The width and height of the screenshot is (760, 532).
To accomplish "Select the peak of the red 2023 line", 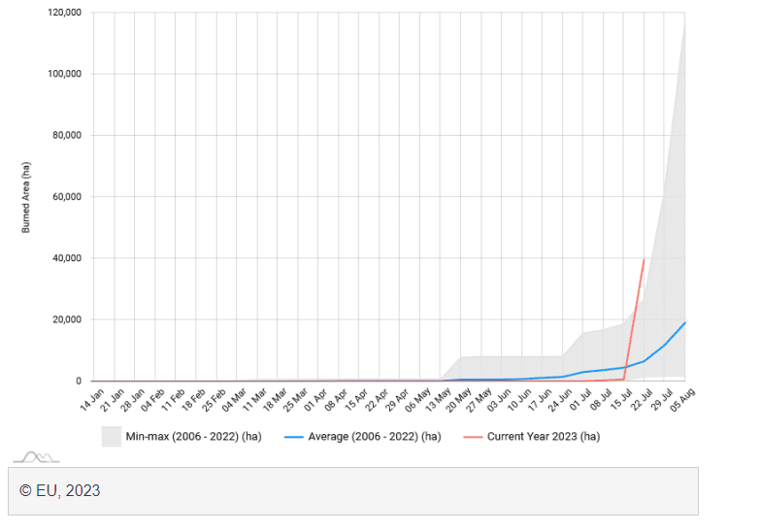I will tap(644, 259).
